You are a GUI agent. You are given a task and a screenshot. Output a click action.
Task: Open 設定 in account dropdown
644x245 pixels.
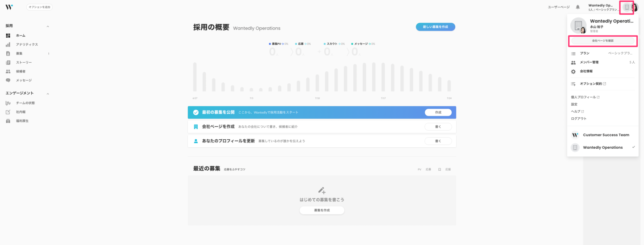[x=574, y=104]
